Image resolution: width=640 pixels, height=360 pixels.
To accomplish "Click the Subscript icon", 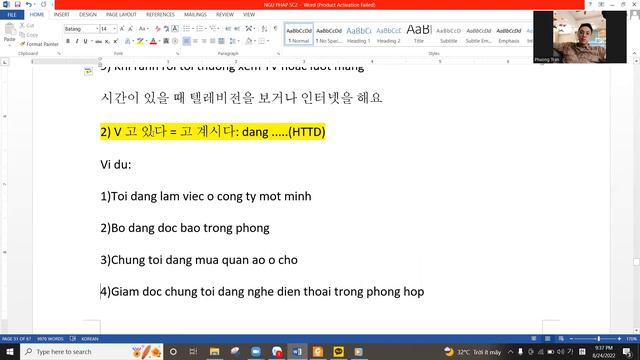I will (x=107, y=41).
